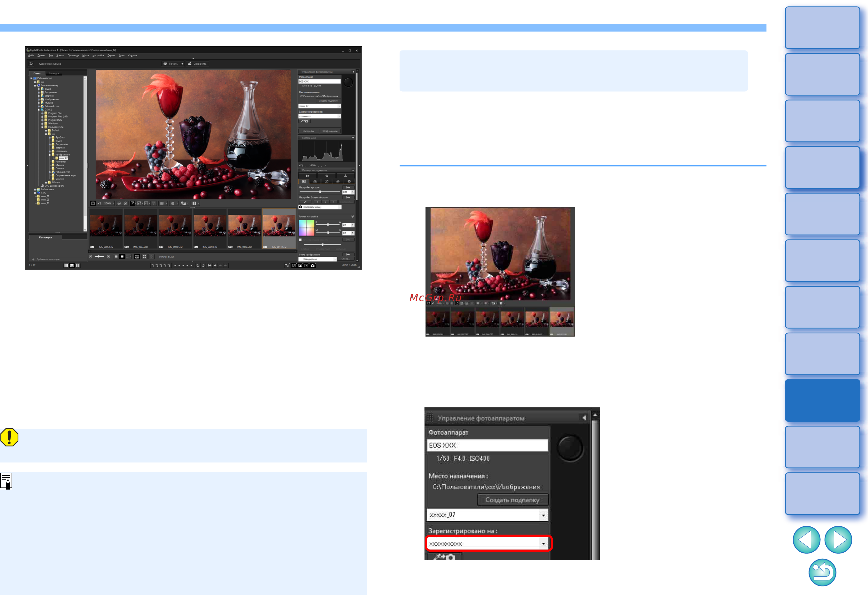Click the eyedropper-to-camera button in the full DPP window
Viewport: 868px width, 595px height.
[305, 121]
